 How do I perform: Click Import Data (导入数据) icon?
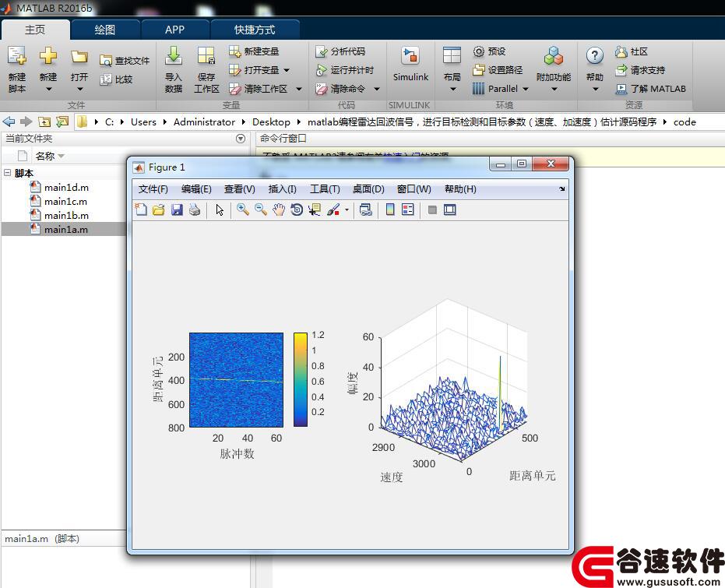(174, 56)
